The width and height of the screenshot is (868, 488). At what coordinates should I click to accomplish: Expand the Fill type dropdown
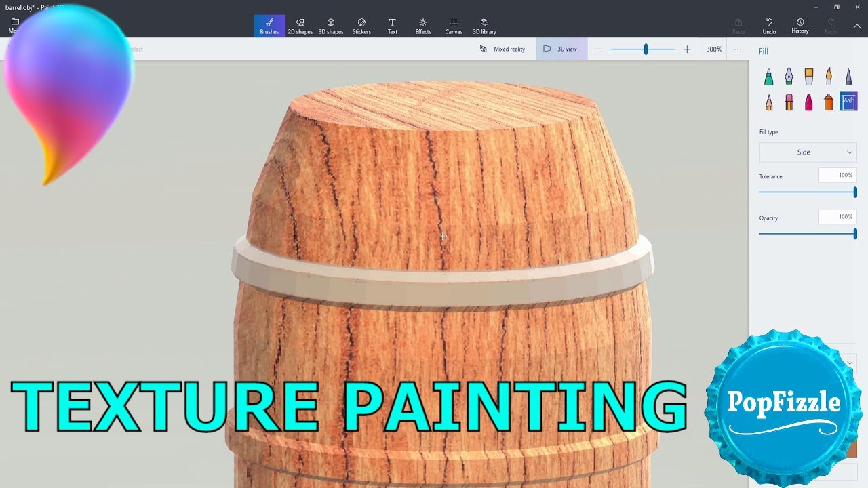(x=808, y=152)
